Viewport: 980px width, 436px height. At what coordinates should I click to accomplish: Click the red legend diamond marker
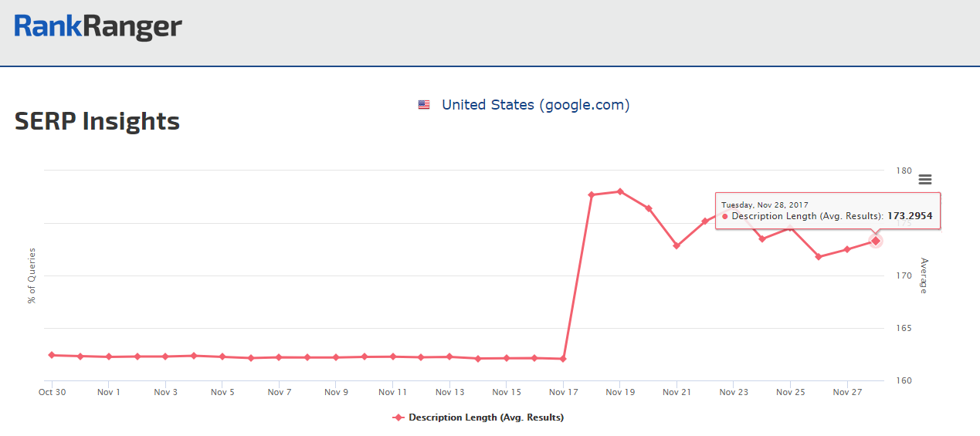pos(398,417)
